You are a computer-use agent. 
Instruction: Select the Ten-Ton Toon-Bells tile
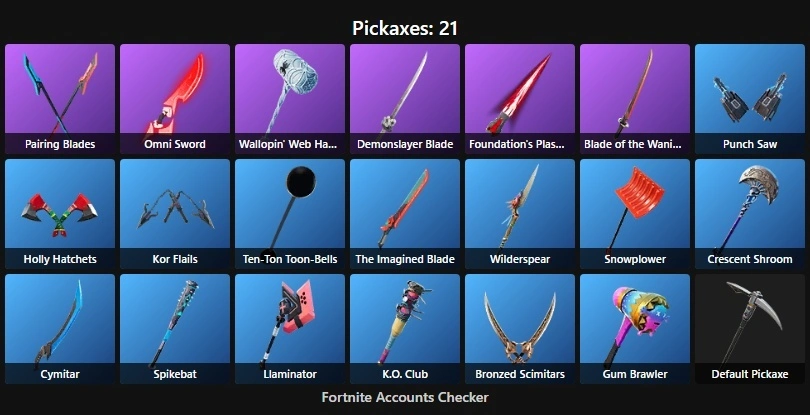(290, 214)
